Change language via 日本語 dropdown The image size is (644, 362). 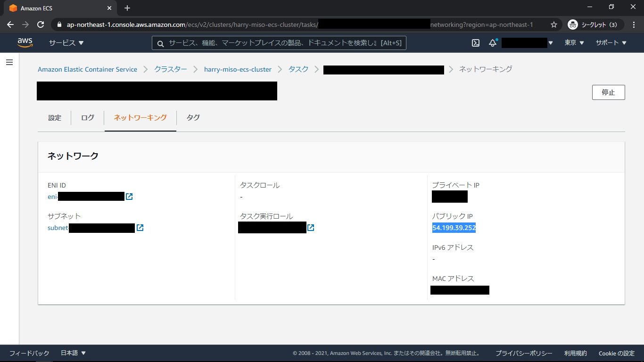73,353
